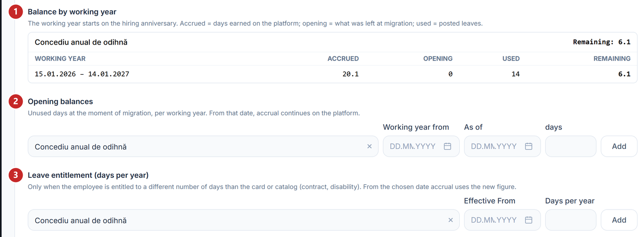Click the row remaining value 6.1
Screen dimensions: 644x237
click(x=624, y=74)
